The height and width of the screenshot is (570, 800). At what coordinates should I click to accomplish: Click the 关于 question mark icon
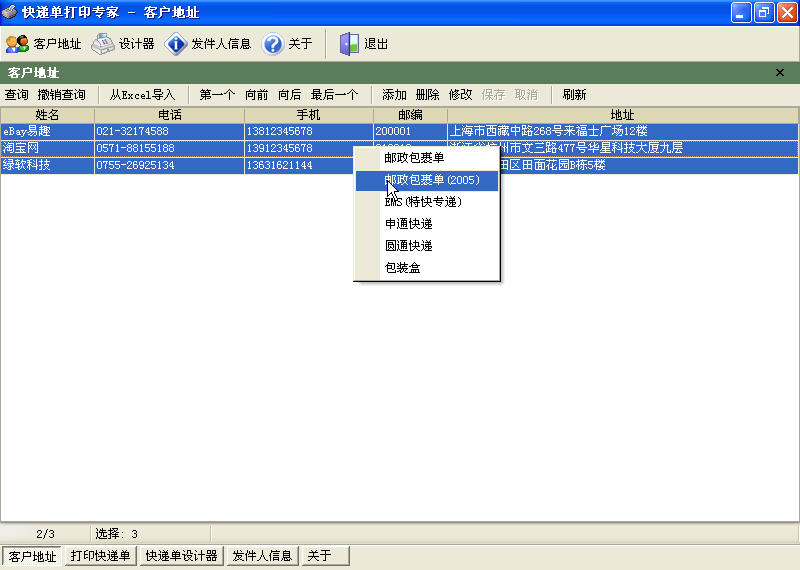coord(272,44)
